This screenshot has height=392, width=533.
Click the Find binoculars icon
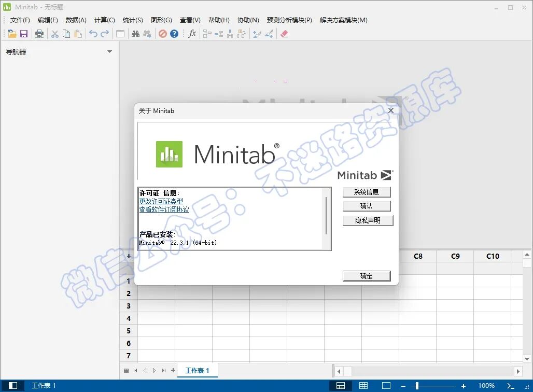coord(135,34)
